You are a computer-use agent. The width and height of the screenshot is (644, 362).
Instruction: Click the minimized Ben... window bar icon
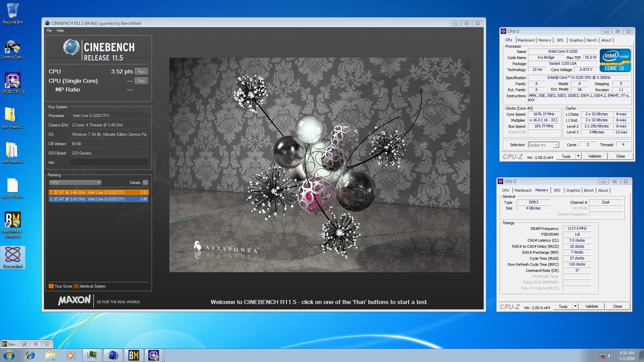point(4,344)
